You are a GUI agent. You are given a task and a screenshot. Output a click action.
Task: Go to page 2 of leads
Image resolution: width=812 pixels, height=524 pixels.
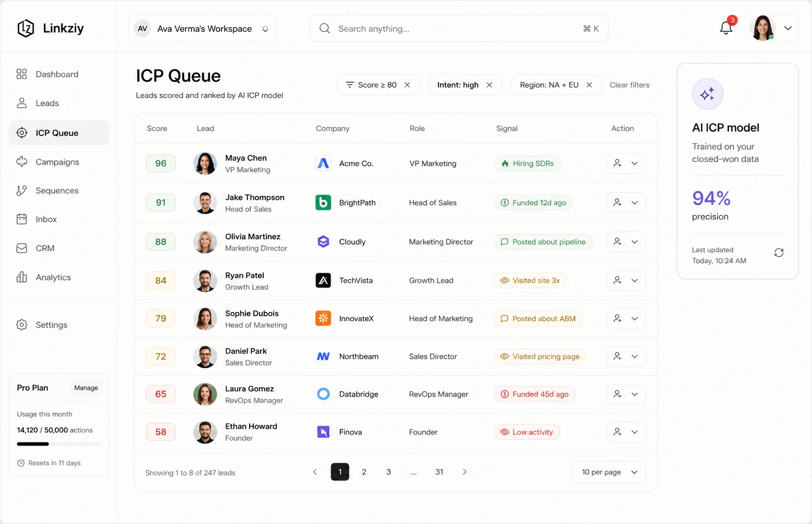pyautogui.click(x=364, y=472)
